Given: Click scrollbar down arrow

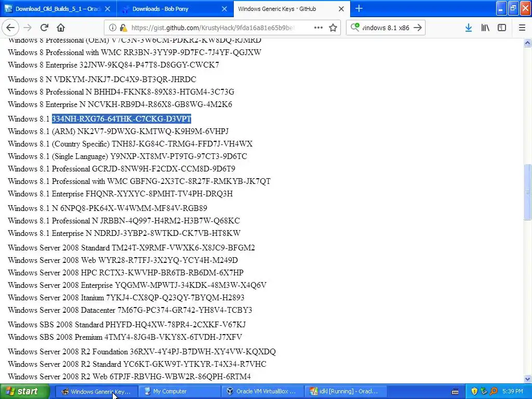Looking at the screenshot, I should [x=527, y=379].
